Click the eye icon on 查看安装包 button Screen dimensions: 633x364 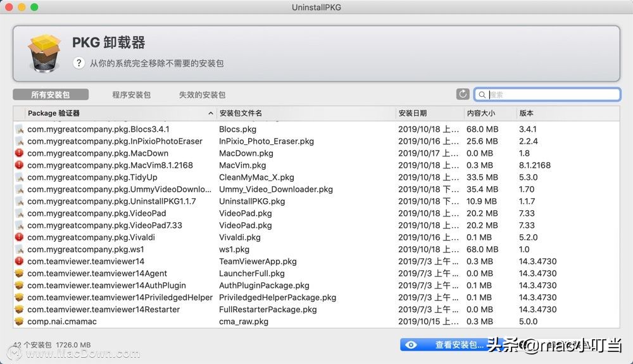point(411,344)
